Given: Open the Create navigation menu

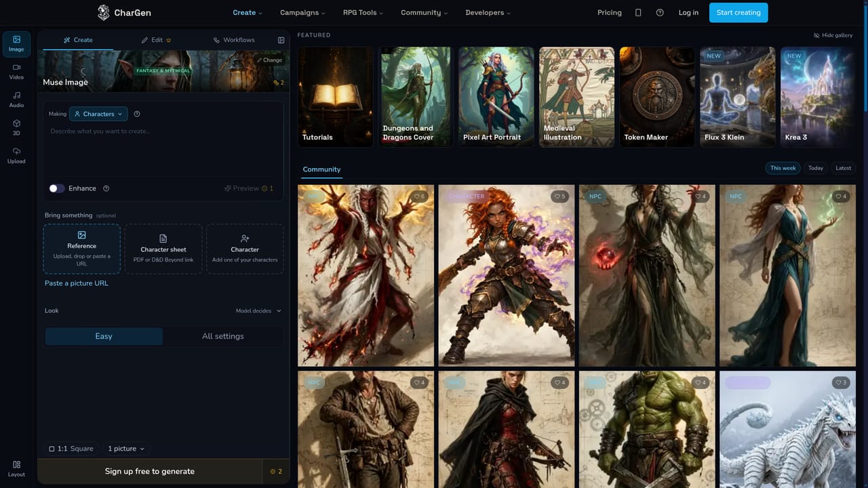Looking at the screenshot, I should [248, 12].
